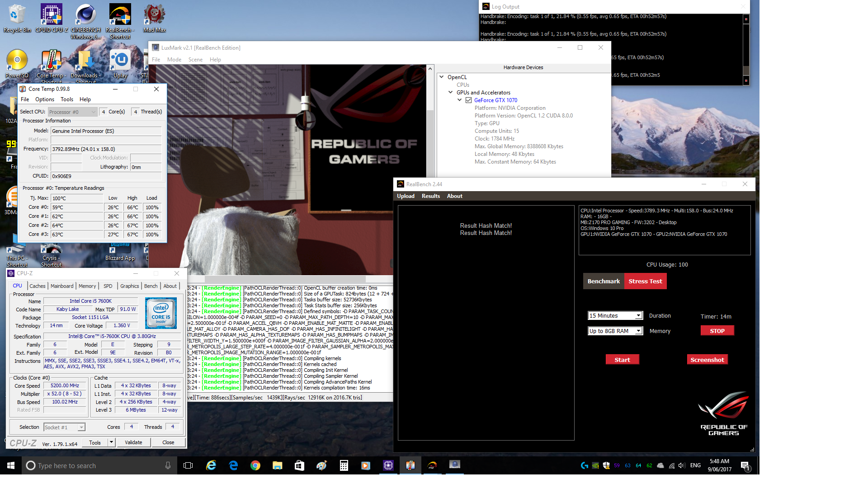Click the Type here to search box

(99, 465)
